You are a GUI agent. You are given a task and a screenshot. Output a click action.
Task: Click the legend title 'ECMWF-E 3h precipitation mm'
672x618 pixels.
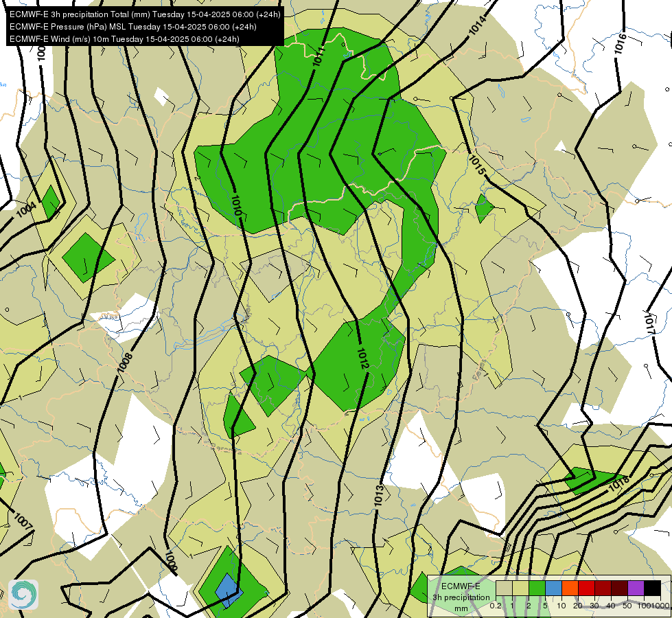tap(461, 597)
